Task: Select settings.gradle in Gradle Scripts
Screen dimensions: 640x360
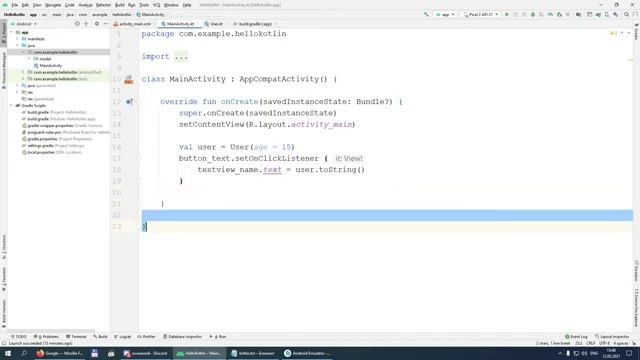Action: tap(53, 145)
